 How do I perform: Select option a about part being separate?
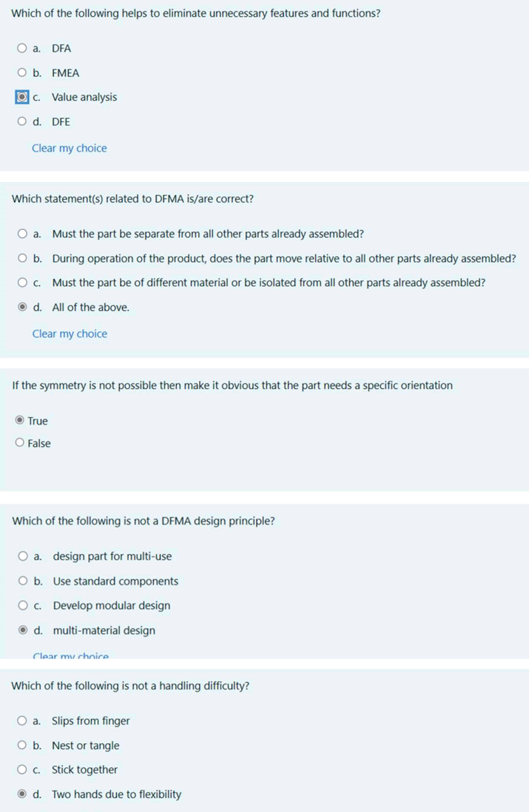[21, 233]
